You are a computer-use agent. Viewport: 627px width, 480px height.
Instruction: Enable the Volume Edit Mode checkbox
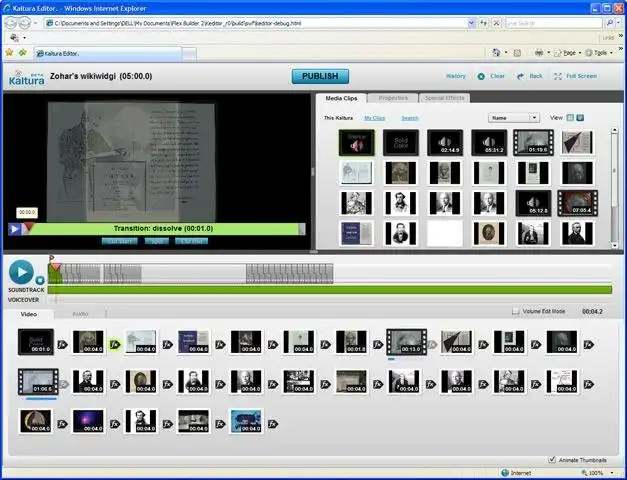coord(516,311)
